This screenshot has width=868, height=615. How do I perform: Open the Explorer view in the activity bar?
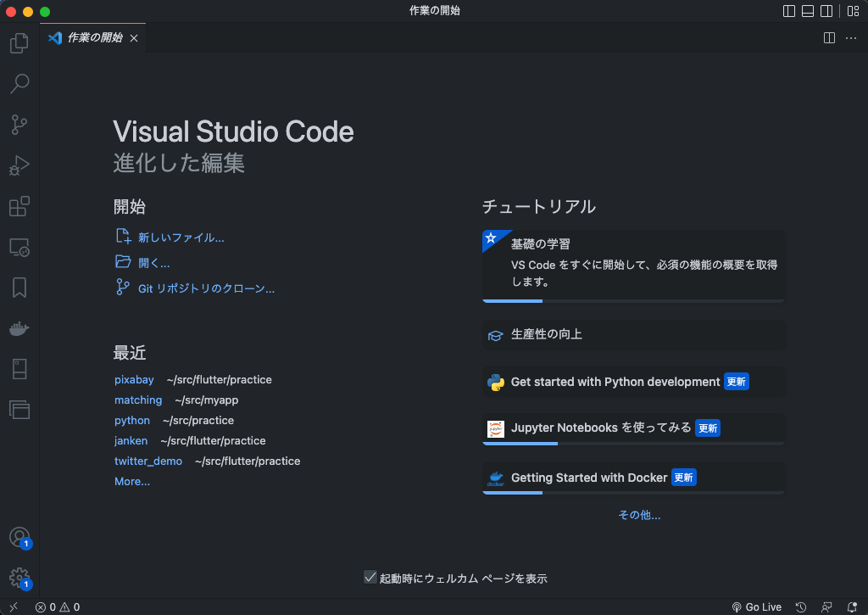click(x=19, y=42)
